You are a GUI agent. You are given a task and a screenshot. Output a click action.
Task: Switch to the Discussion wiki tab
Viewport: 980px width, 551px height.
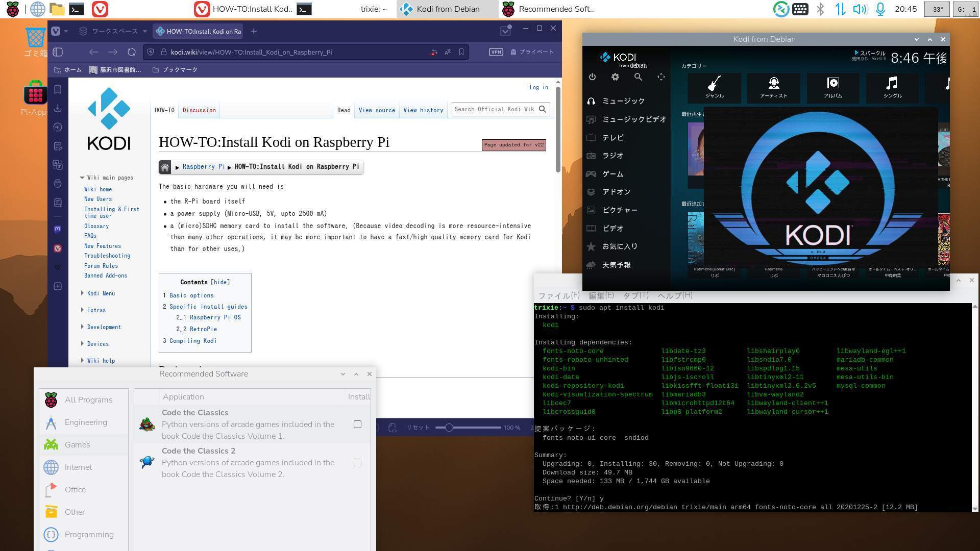[199, 110]
